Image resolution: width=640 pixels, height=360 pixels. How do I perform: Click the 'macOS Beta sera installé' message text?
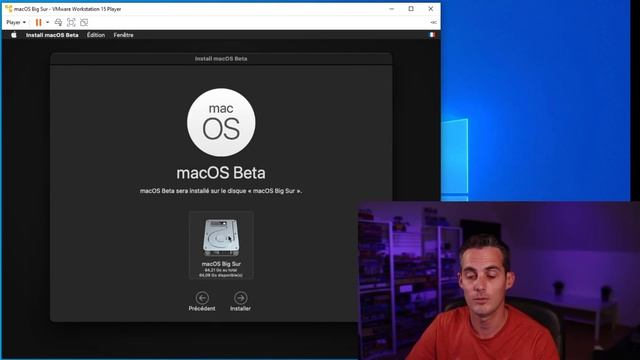click(221, 191)
